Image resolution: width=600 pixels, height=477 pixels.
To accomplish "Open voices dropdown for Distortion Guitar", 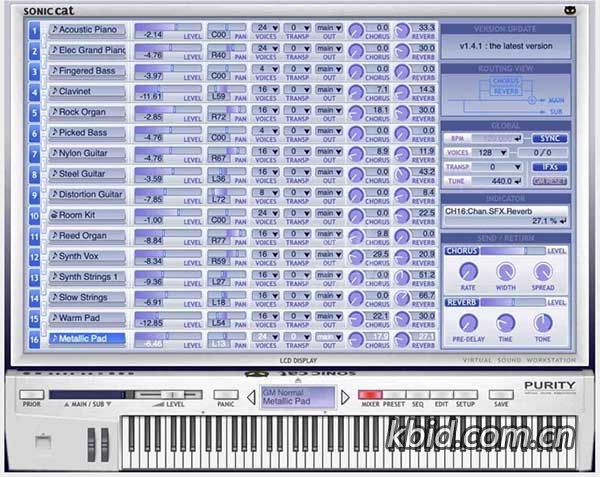I will pos(265,193).
